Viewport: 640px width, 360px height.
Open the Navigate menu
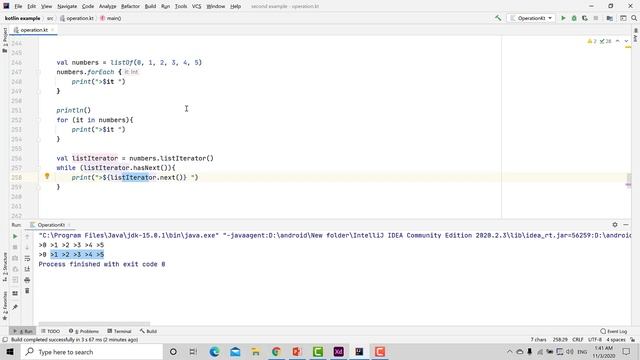click(x=67, y=6)
